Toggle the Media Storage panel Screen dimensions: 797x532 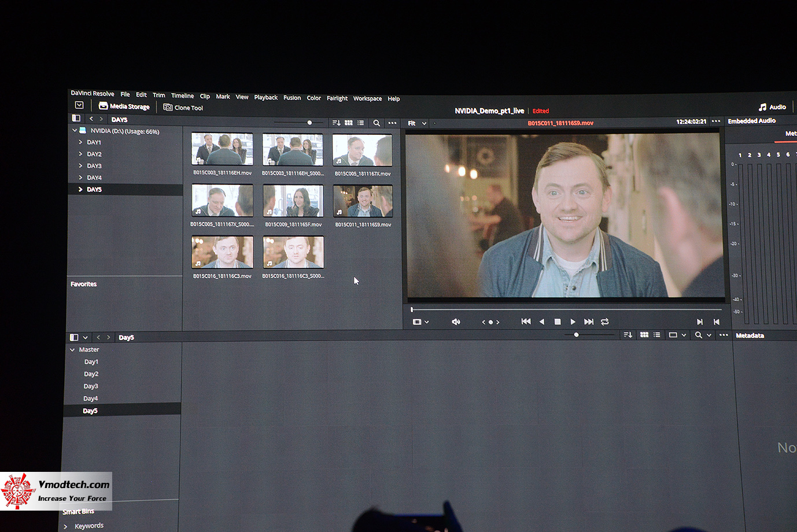pyautogui.click(x=124, y=106)
